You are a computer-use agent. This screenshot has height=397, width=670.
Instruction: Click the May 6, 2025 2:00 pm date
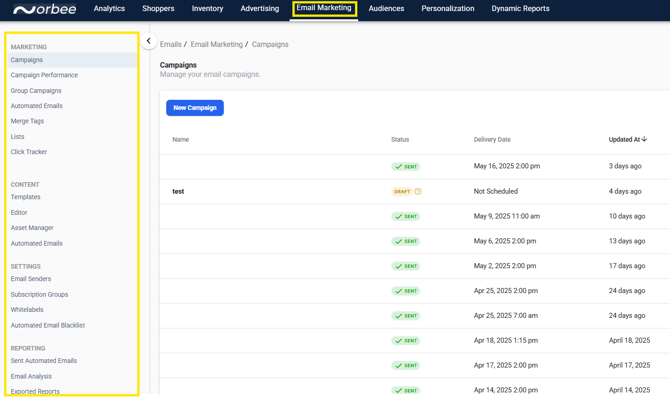[x=505, y=241]
